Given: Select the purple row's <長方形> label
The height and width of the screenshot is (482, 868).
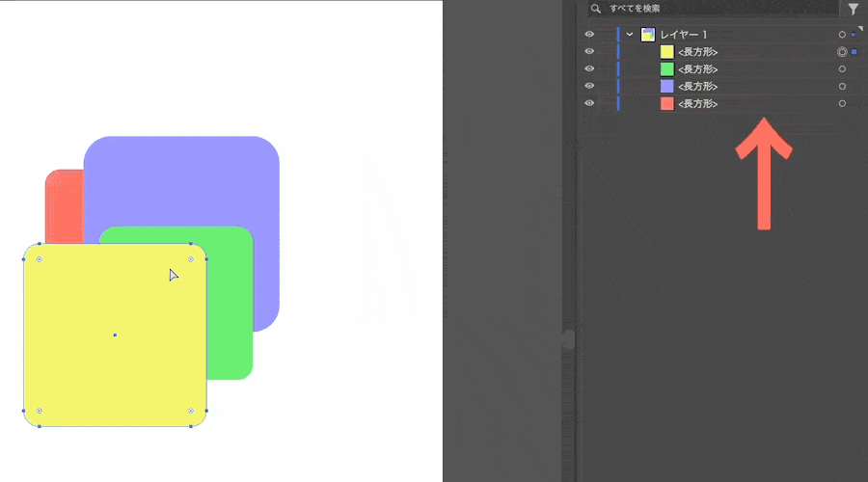Looking at the screenshot, I should click(698, 87).
